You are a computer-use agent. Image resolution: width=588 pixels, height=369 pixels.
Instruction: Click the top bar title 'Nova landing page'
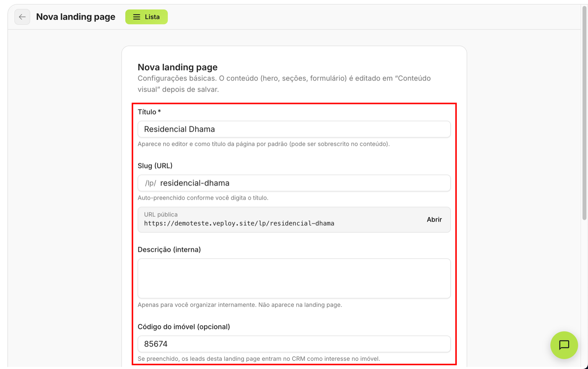click(76, 17)
